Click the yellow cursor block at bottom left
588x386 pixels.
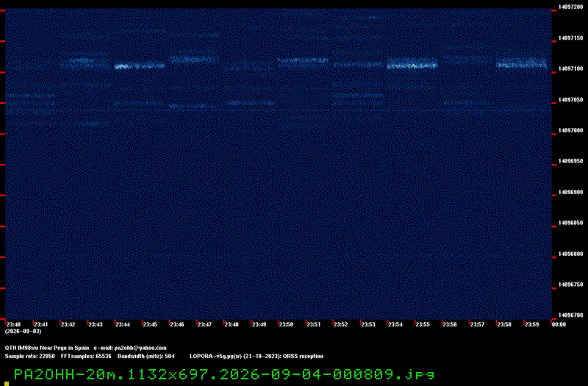tap(7, 384)
